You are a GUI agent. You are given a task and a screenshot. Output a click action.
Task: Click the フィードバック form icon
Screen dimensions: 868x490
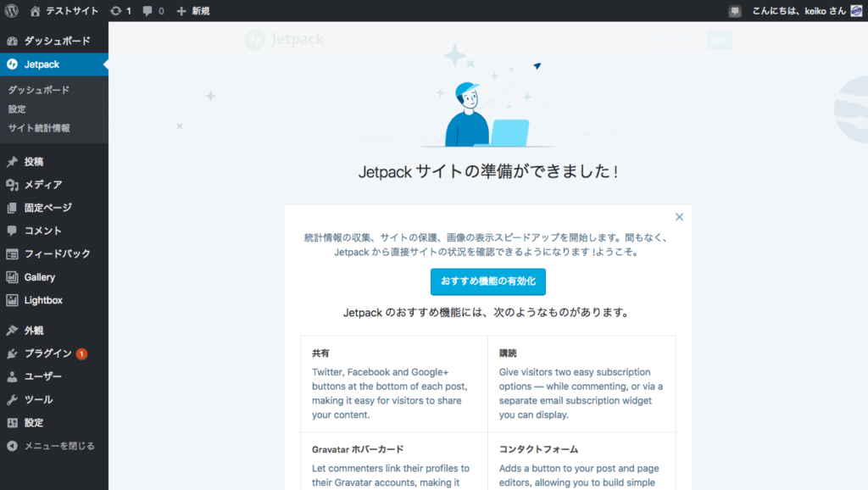click(x=12, y=254)
